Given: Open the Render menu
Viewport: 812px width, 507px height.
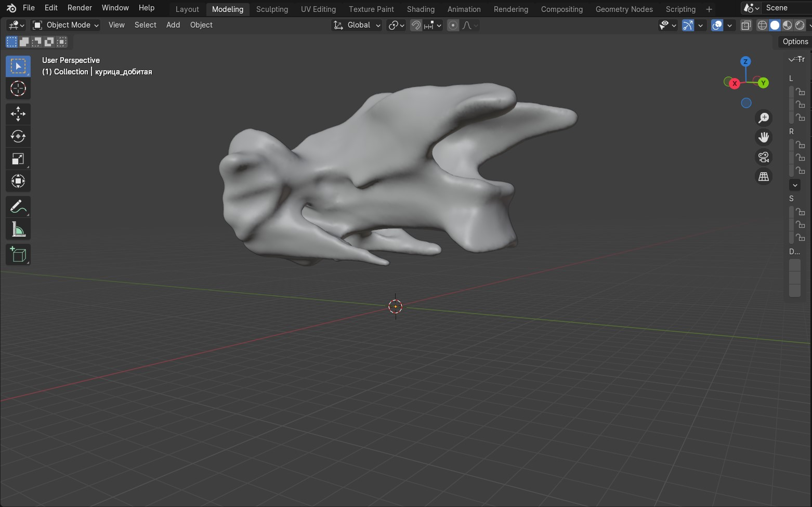Looking at the screenshot, I should [80, 8].
